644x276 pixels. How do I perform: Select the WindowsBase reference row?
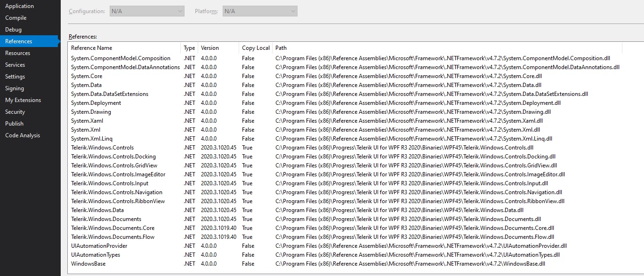89,264
